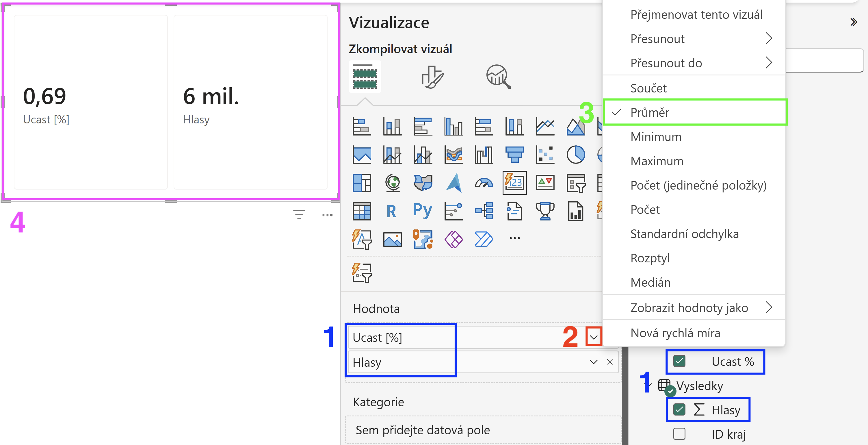This screenshot has width=868, height=445.
Task: Choose the funnel chart icon
Action: pos(514,155)
